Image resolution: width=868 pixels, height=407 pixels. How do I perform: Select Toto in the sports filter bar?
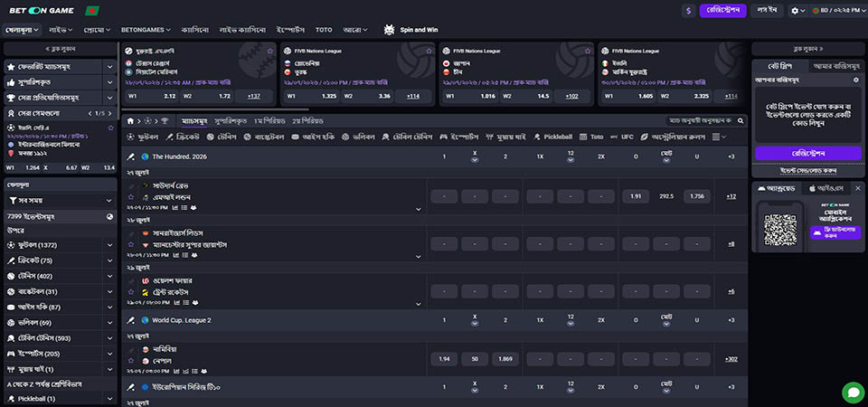coord(591,137)
